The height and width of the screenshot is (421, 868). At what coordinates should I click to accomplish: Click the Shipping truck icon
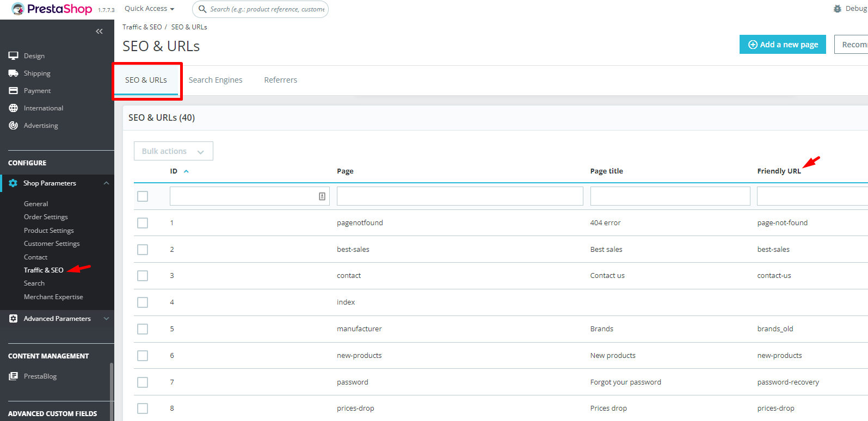coord(14,73)
